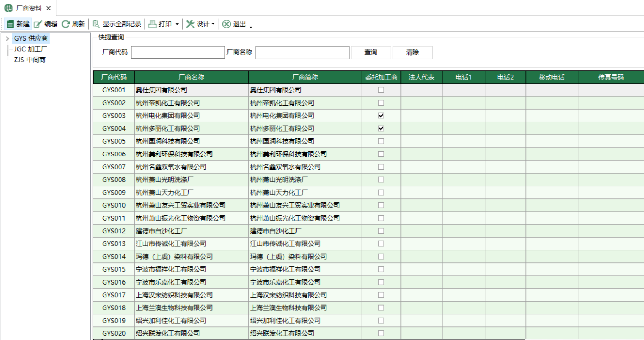Toggle 委托加工商 checkbox for GYS020
The height and width of the screenshot is (340, 644).
tap(381, 333)
